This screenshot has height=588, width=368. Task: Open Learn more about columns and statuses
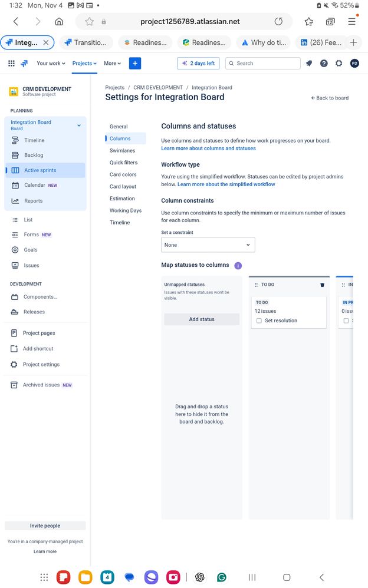(x=208, y=148)
